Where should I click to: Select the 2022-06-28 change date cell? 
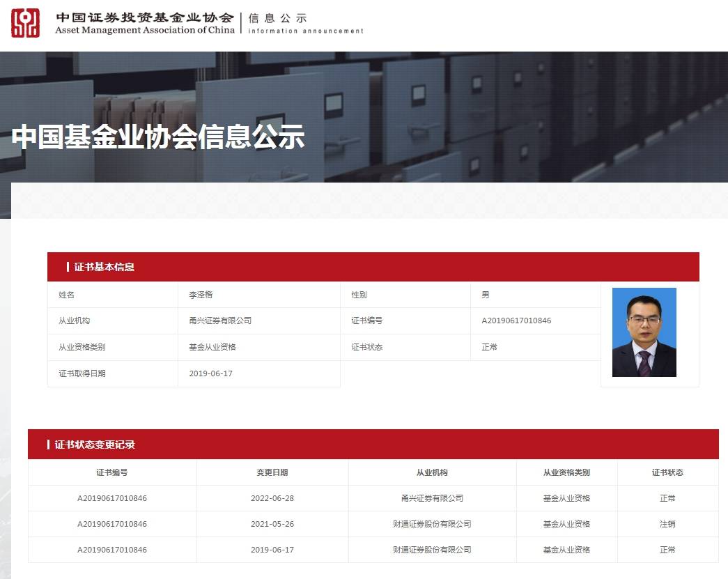[272, 498]
